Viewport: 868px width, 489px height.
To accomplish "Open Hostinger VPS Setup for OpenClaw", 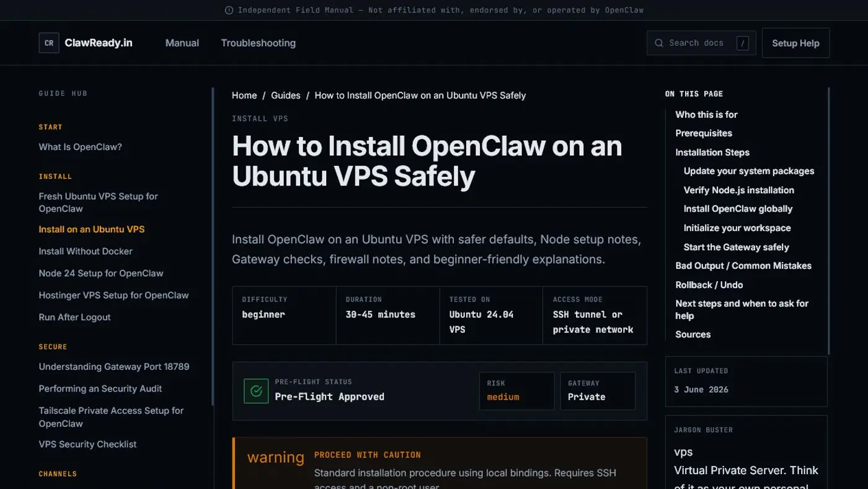I will pyautogui.click(x=113, y=295).
